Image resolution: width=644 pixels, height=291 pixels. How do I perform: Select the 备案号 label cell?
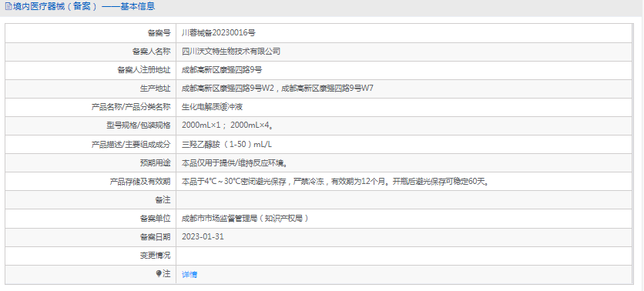point(90,33)
